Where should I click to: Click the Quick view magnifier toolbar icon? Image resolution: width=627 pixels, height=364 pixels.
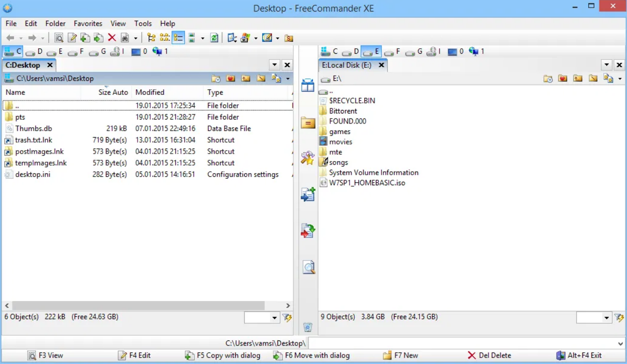click(x=59, y=38)
